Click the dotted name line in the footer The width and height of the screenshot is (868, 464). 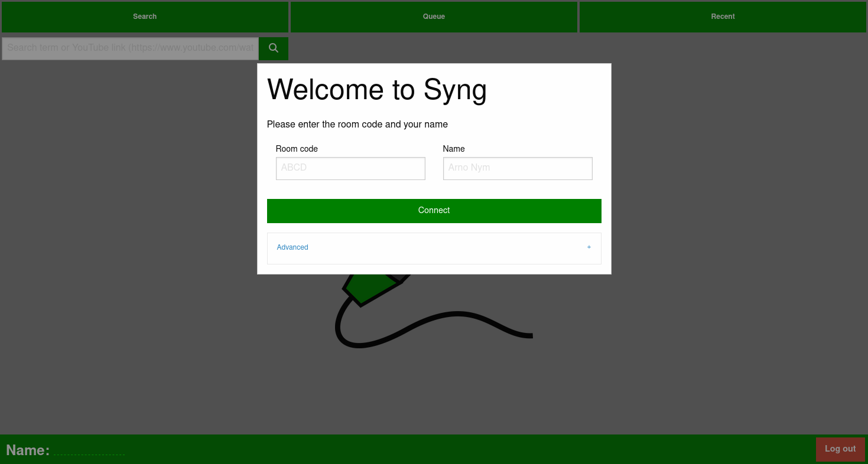click(89, 451)
